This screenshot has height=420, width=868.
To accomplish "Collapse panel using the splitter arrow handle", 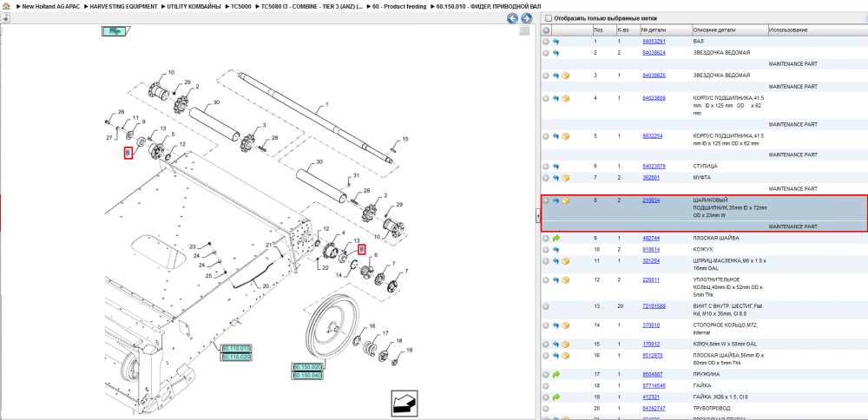I will 537,216.
